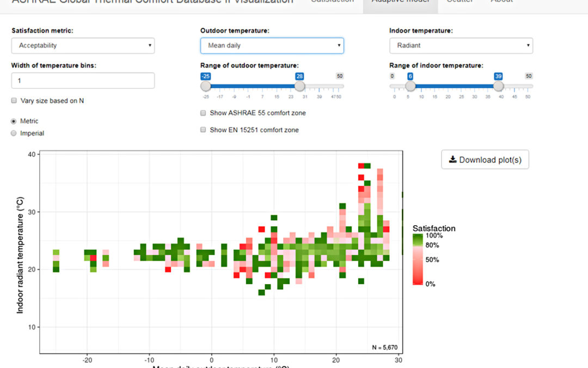Select the Imperial radio button
Screen dimensions: 588x368
[14, 134]
